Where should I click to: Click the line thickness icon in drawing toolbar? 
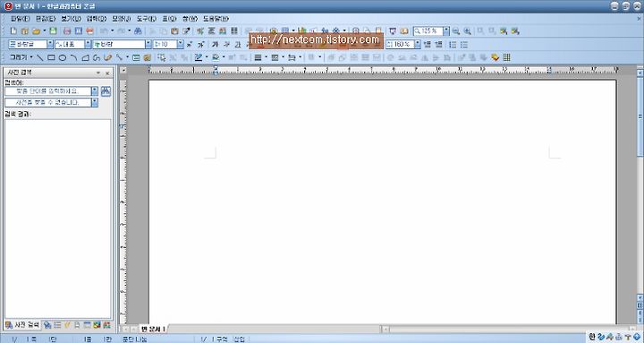click(258, 57)
